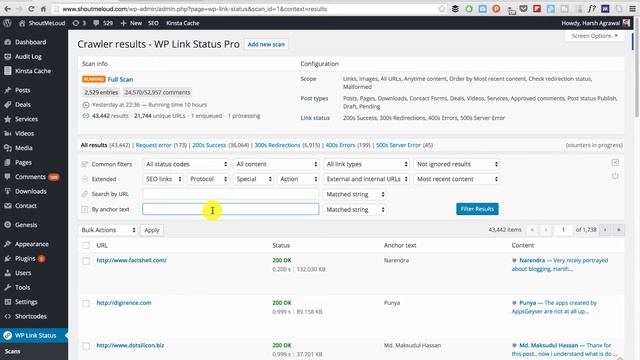The width and height of the screenshot is (640, 360).
Task: Open the External and internal URLs dropdown
Action: pyautogui.click(x=367, y=179)
